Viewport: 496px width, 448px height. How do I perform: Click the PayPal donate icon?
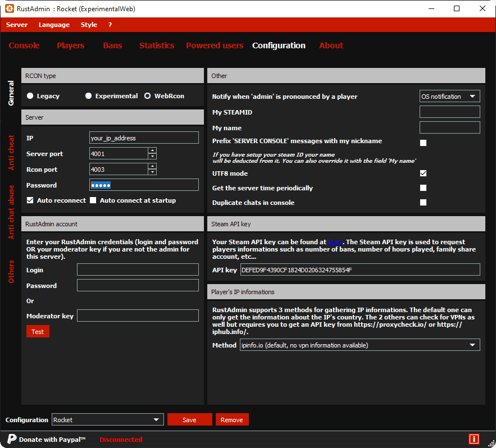click(12, 439)
